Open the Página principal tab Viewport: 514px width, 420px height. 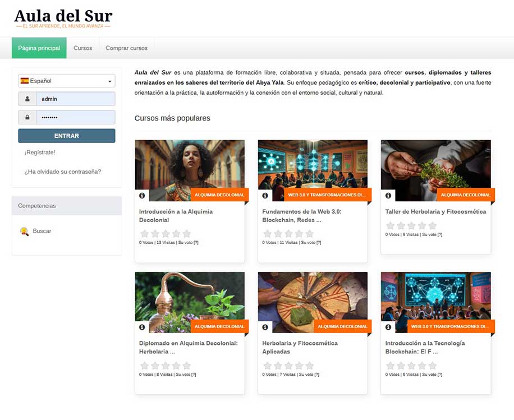click(x=39, y=48)
